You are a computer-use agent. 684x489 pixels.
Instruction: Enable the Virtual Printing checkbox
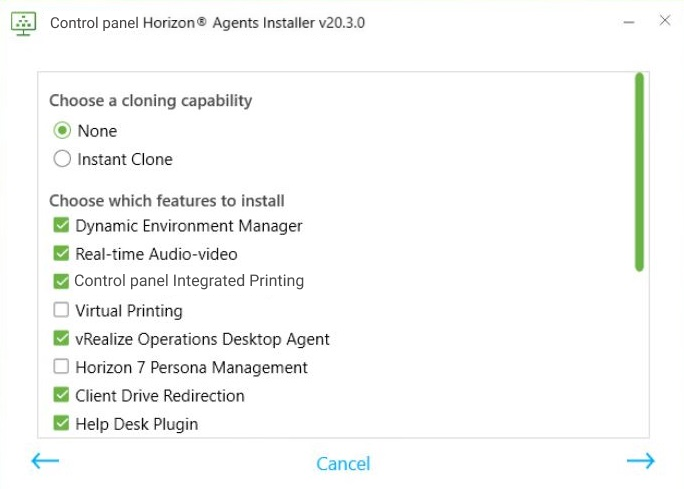[61, 310]
